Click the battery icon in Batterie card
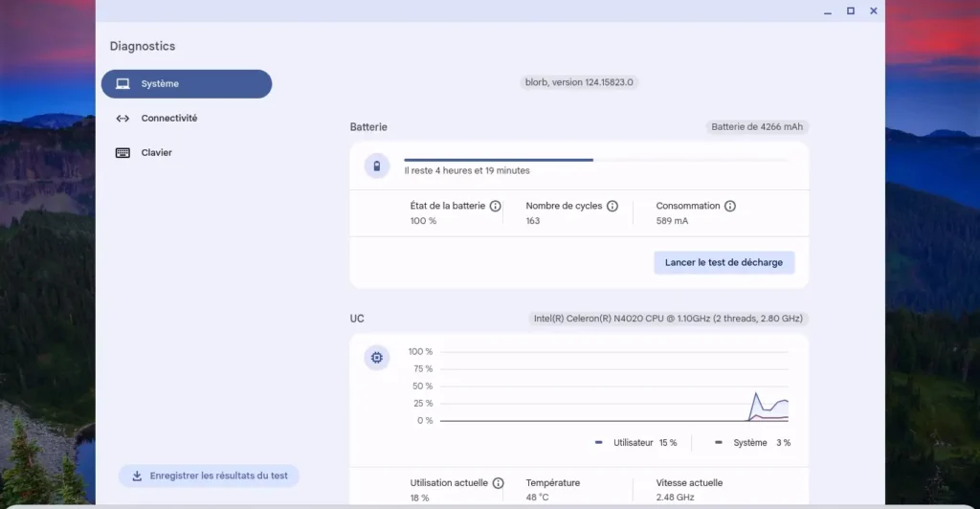This screenshot has width=980, height=509. pos(377,166)
